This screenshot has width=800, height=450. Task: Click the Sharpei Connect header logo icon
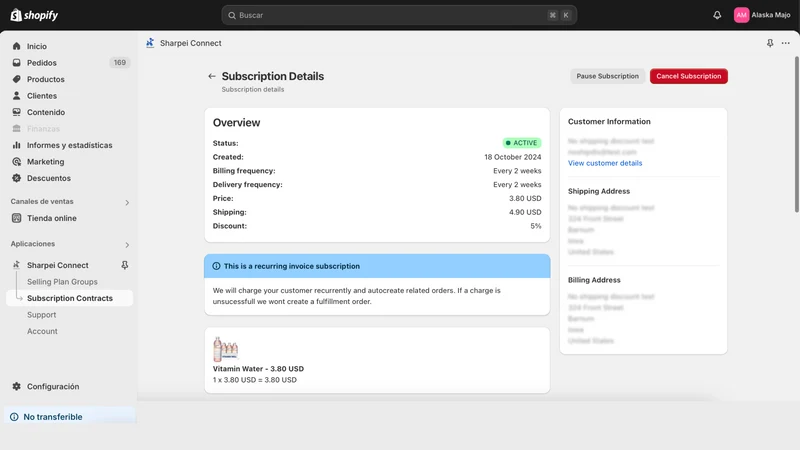tap(150, 43)
